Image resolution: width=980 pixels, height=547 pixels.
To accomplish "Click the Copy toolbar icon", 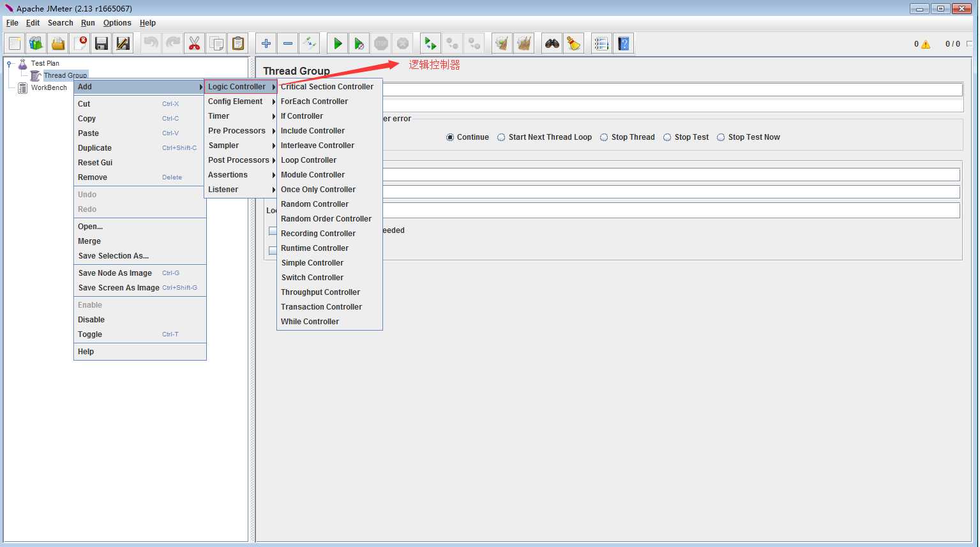I will (216, 43).
